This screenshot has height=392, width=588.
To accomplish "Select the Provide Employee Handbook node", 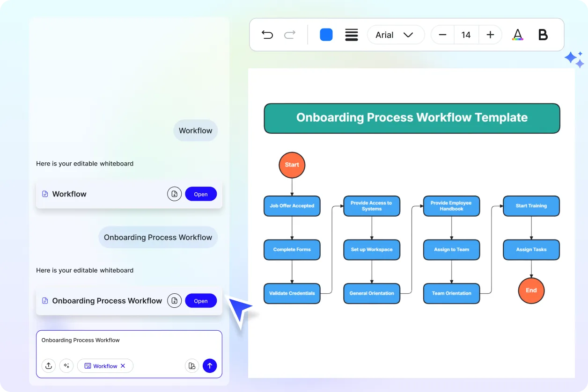I will (452, 206).
